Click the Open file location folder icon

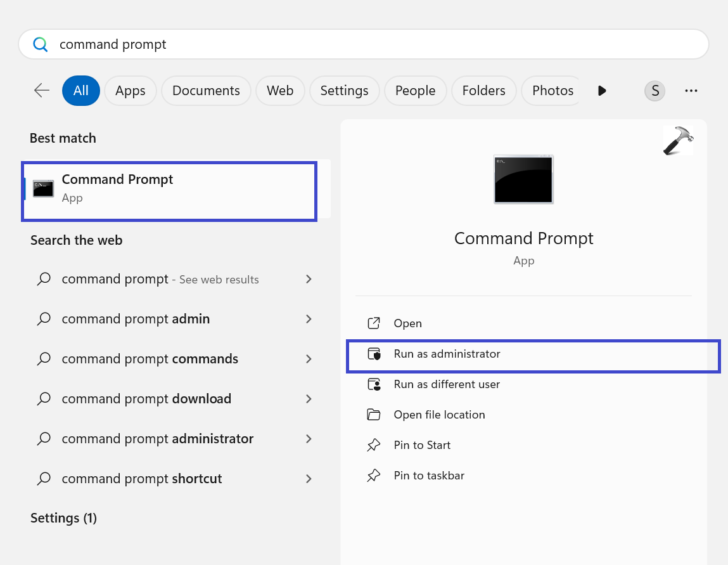click(374, 415)
